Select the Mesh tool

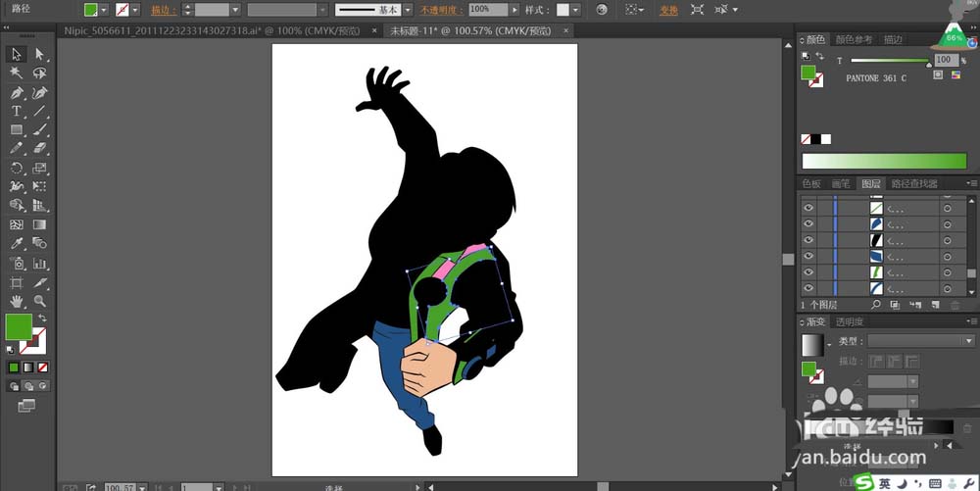pyautogui.click(x=17, y=224)
